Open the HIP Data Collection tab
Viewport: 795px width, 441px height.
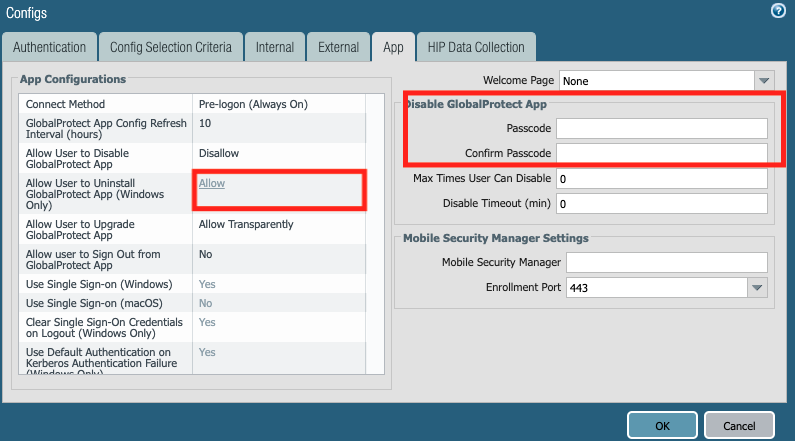[x=476, y=47]
